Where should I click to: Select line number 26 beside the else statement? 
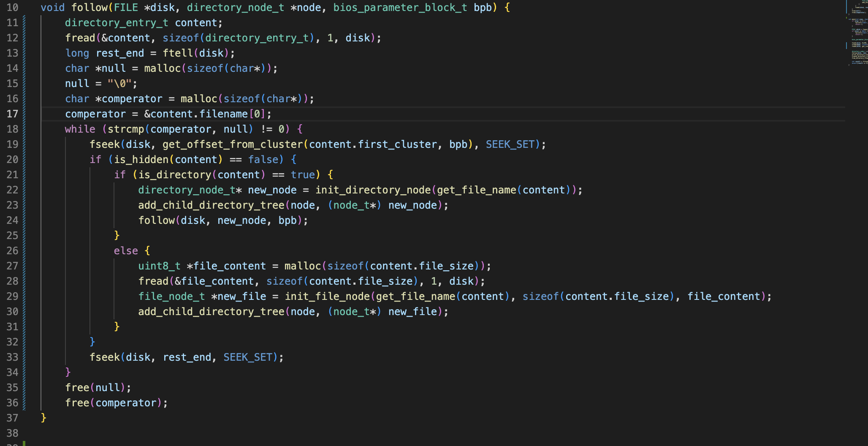pyautogui.click(x=12, y=251)
